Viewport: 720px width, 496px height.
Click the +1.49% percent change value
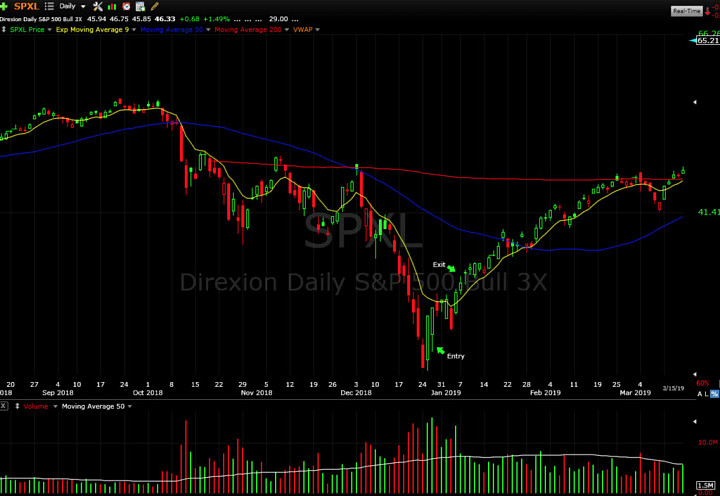(216, 19)
